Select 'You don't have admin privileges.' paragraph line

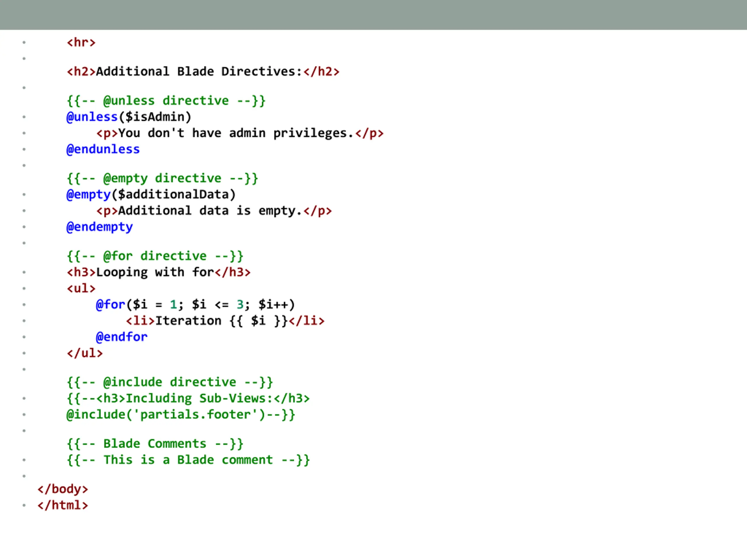[x=240, y=133]
